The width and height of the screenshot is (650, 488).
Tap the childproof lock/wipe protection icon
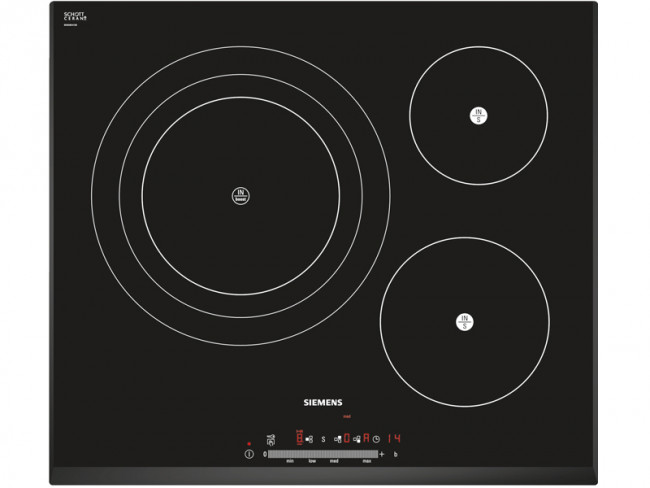coord(271,439)
